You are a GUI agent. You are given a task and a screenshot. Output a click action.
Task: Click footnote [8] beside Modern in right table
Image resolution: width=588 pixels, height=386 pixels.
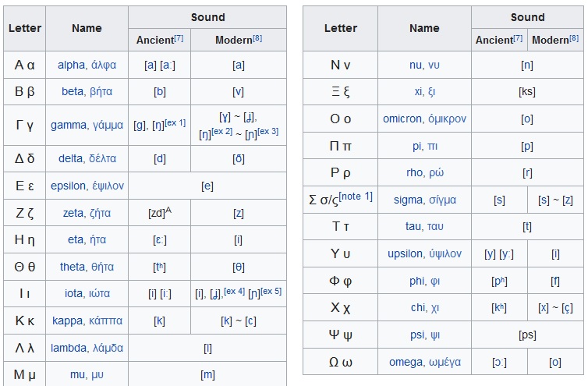tap(574, 38)
